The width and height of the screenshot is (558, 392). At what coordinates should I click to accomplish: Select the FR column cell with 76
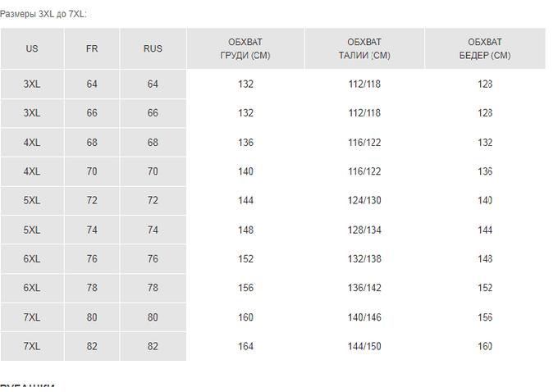coord(92,259)
